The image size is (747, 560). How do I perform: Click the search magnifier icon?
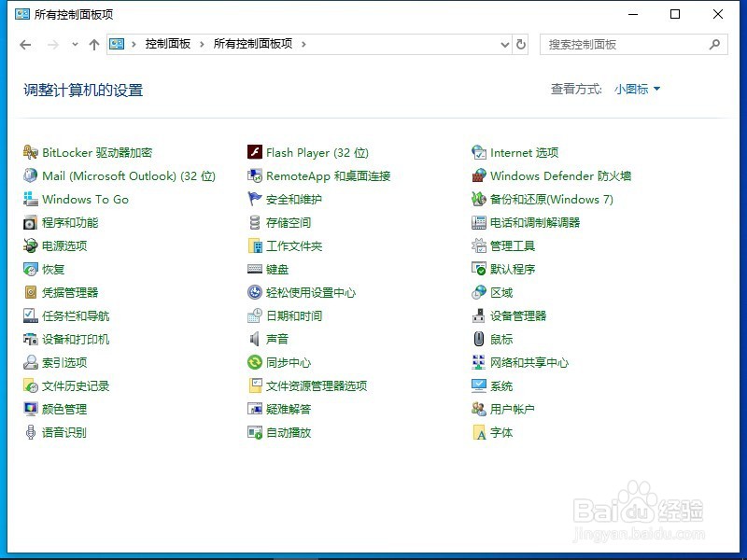[x=714, y=44]
